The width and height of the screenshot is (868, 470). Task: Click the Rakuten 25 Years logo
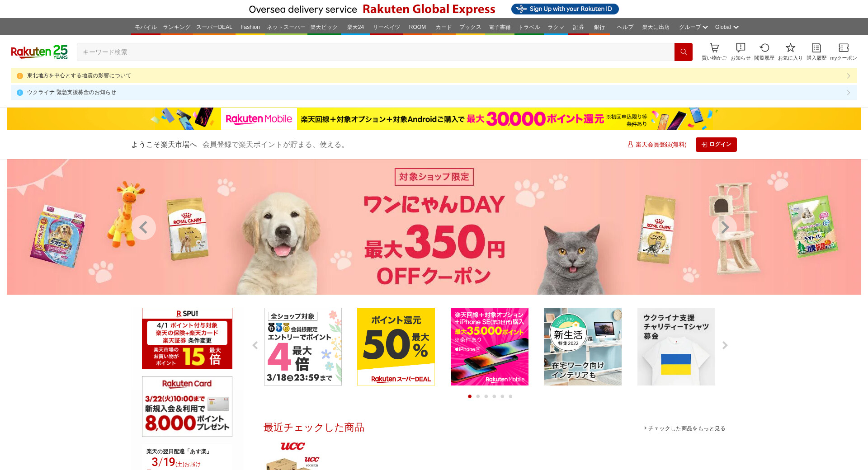pos(39,52)
